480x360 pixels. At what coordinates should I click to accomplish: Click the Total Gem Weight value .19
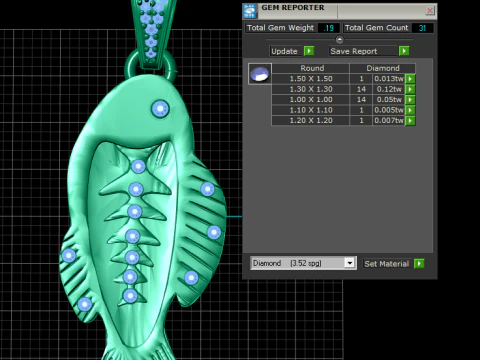[328, 28]
